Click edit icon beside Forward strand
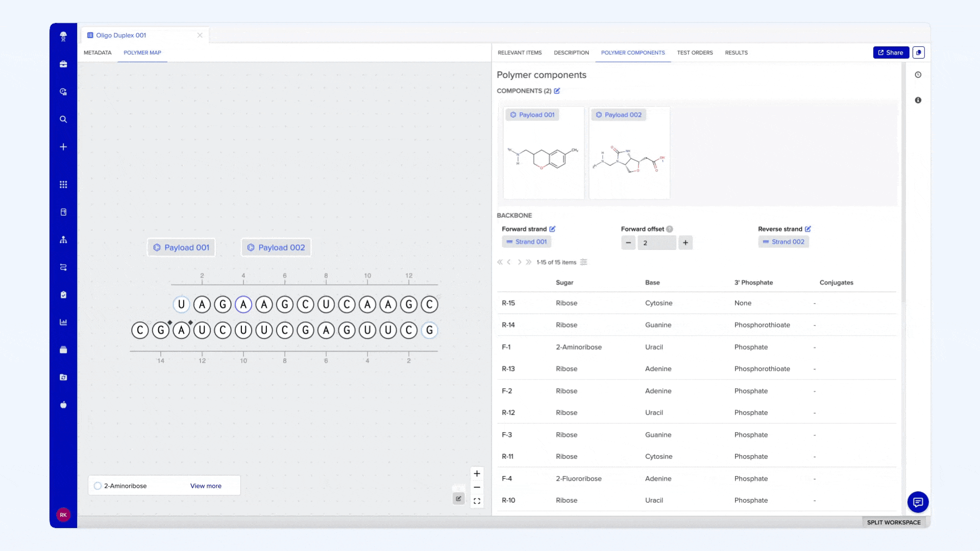This screenshot has height=551, width=980. pos(552,229)
